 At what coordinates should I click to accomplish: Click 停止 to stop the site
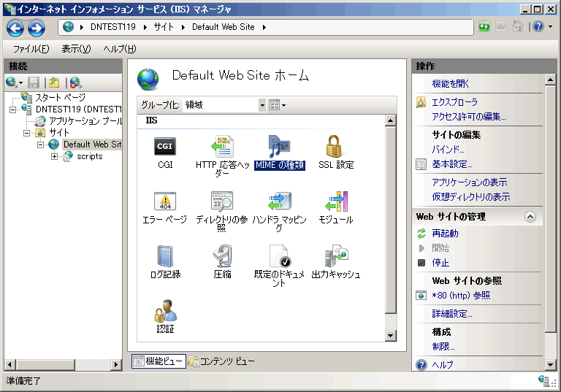(440, 263)
